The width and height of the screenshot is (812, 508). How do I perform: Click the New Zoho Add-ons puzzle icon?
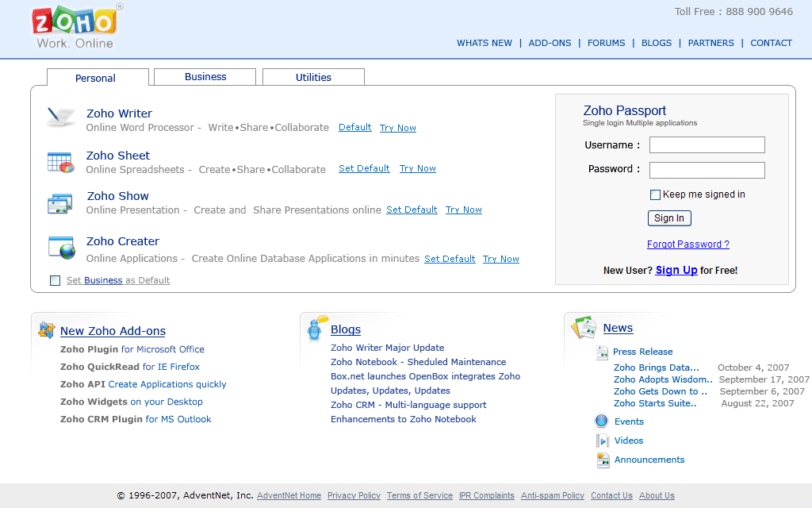(x=47, y=329)
